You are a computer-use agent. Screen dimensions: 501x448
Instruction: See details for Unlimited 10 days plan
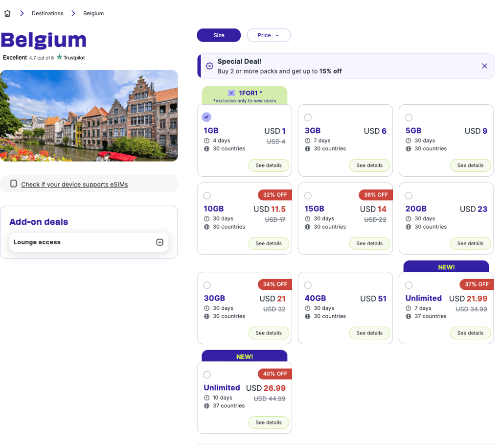[x=269, y=423]
